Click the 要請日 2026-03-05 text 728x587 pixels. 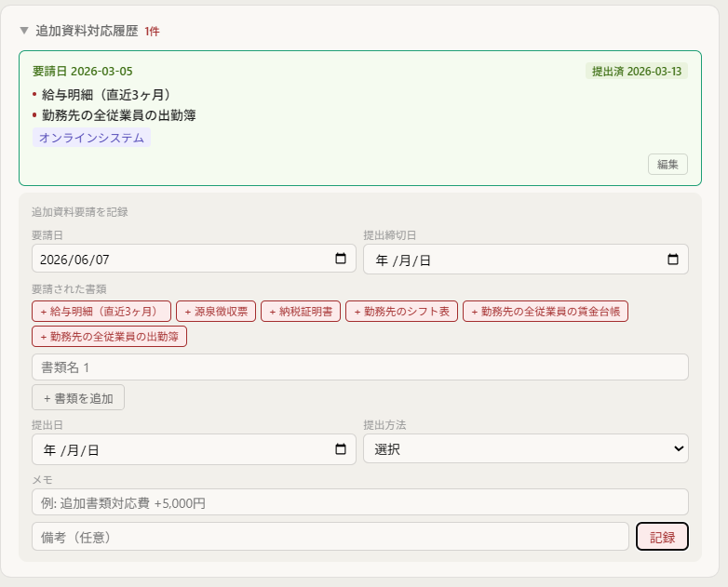point(83,71)
